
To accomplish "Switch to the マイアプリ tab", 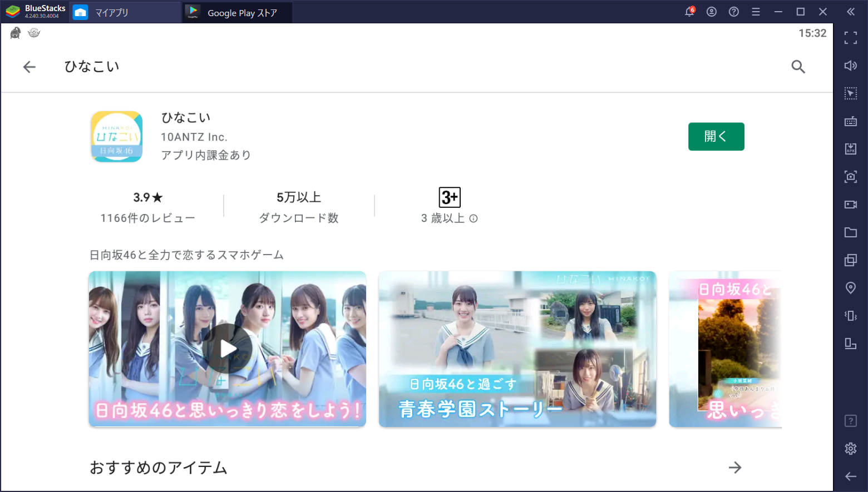I will pos(125,12).
